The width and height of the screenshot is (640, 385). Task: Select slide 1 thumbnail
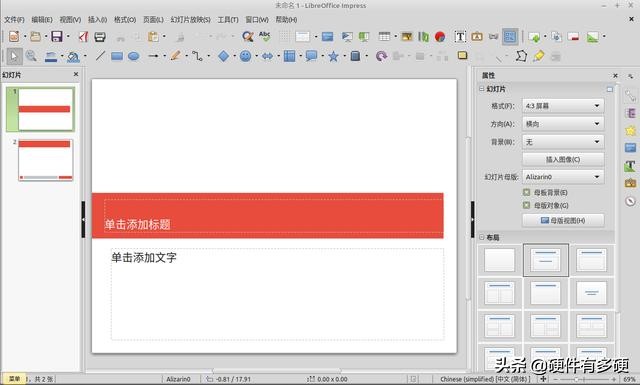(x=46, y=109)
